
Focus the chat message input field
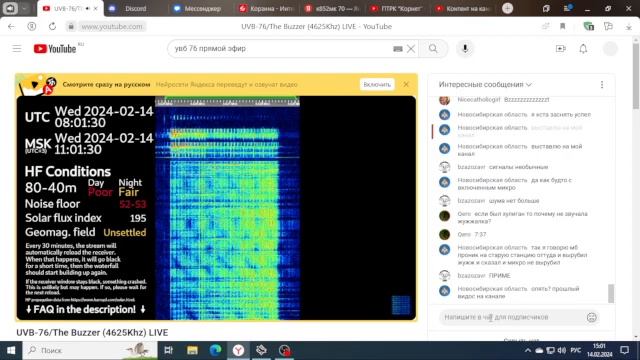pos(512,317)
